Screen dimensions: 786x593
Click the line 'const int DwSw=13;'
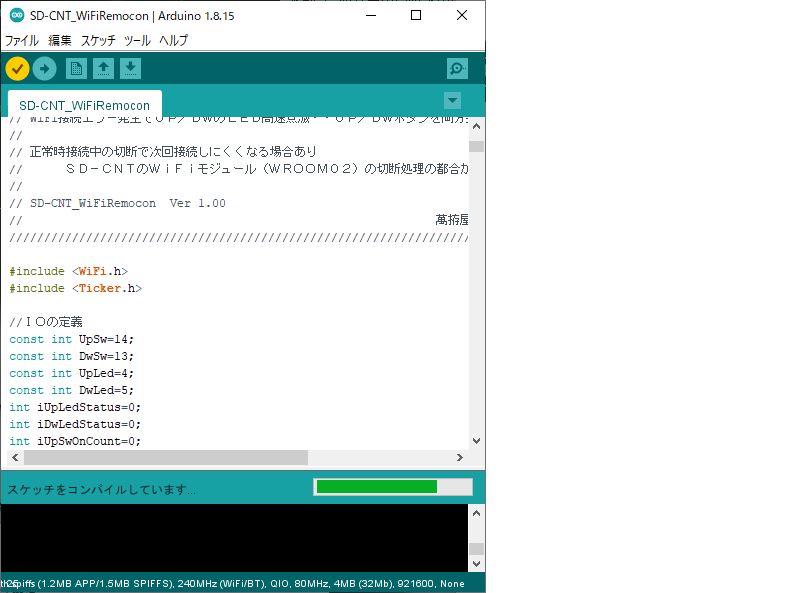click(x=72, y=356)
